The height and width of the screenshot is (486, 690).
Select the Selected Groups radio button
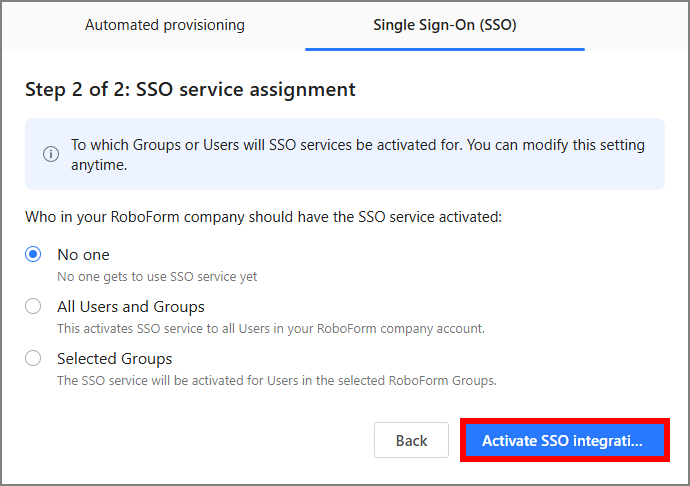click(x=33, y=358)
